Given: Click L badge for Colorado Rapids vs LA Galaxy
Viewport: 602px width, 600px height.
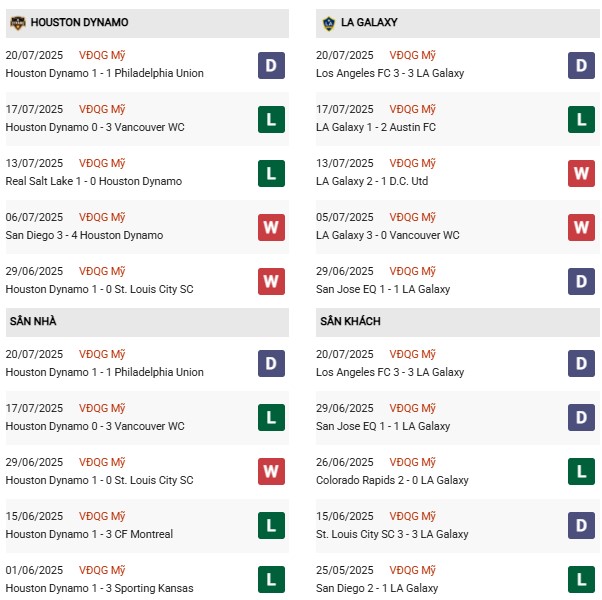Looking at the screenshot, I should (582, 472).
